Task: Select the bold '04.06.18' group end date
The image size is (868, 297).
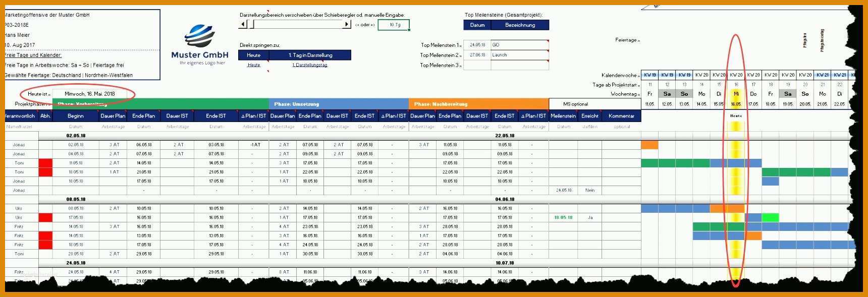Action: 505,199
